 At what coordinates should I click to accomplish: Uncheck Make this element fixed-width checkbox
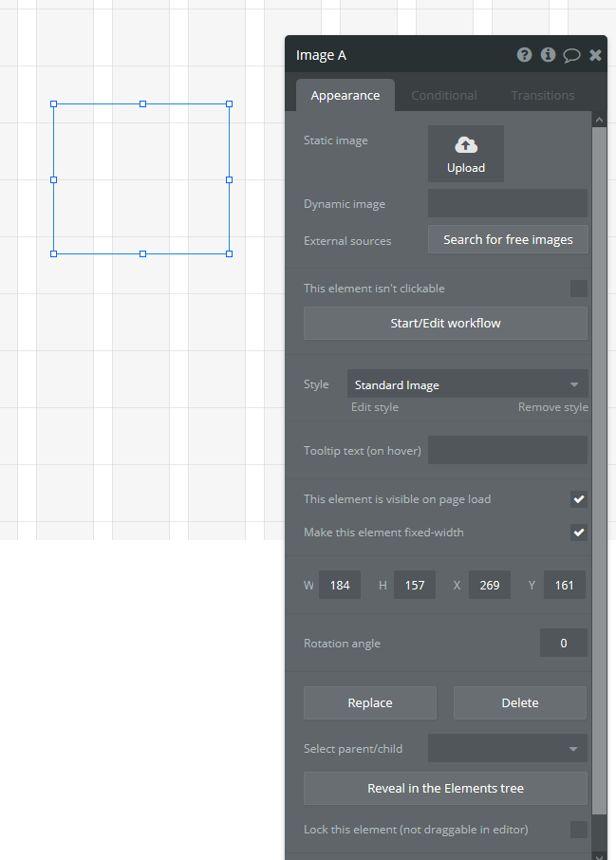click(579, 532)
